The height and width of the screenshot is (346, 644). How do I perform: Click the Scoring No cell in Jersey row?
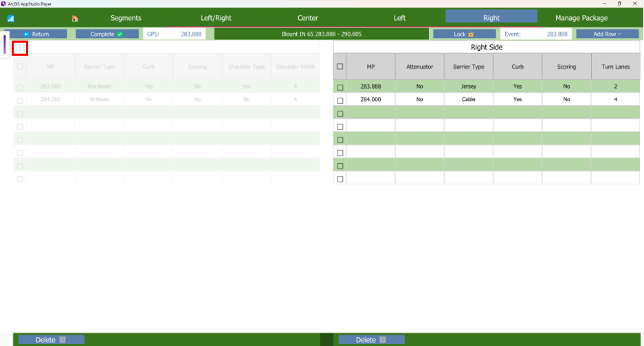pyautogui.click(x=566, y=86)
